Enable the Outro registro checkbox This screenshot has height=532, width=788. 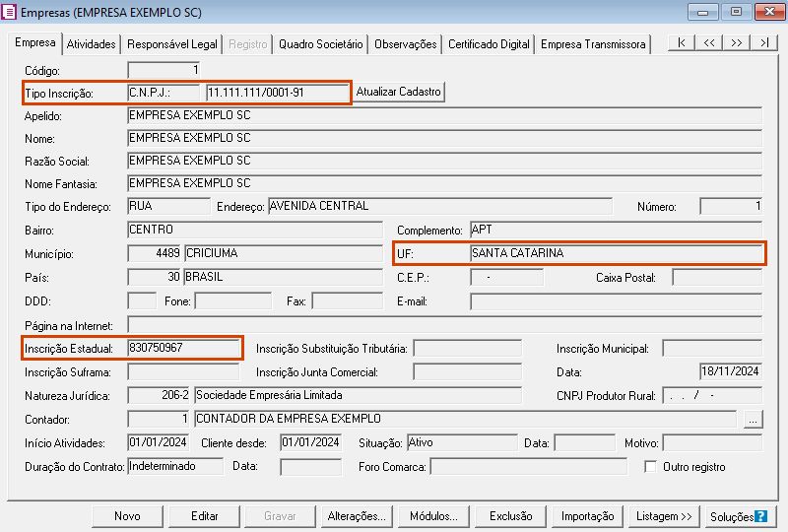coord(650,467)
